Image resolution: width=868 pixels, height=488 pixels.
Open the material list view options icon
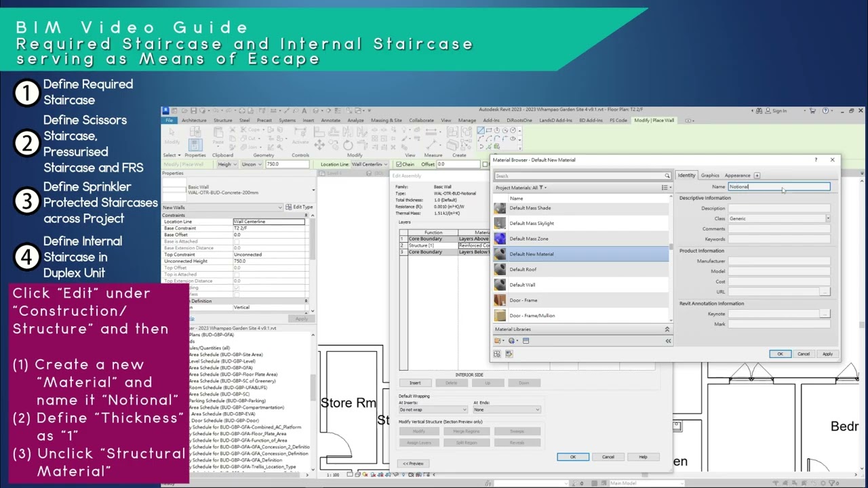665,188
